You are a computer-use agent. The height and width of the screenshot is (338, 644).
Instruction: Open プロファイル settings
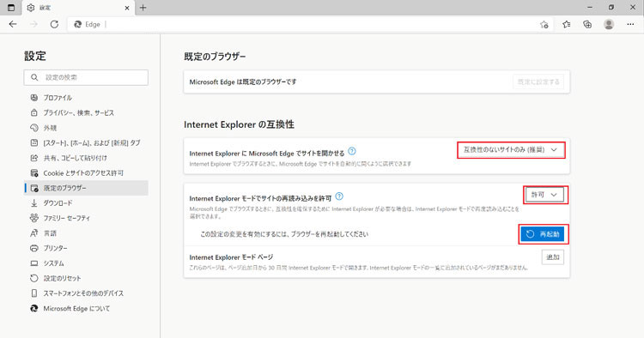[86, 98]
